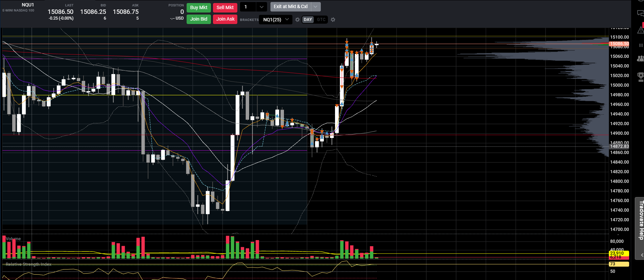Click the sidebar expand chevron arrow
This screenshot has width=644, height=280.
point(642,255)
